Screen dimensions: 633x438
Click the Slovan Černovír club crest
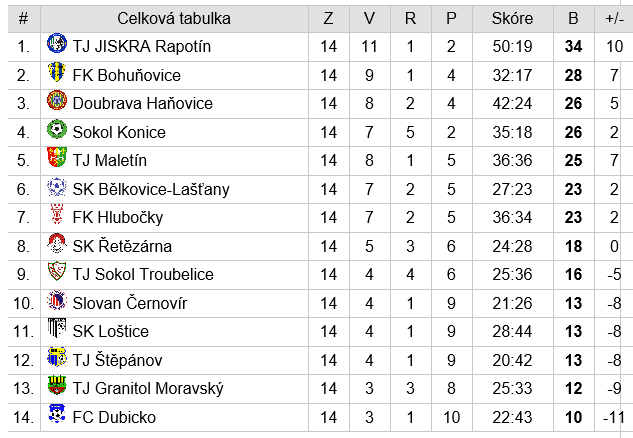57,300
